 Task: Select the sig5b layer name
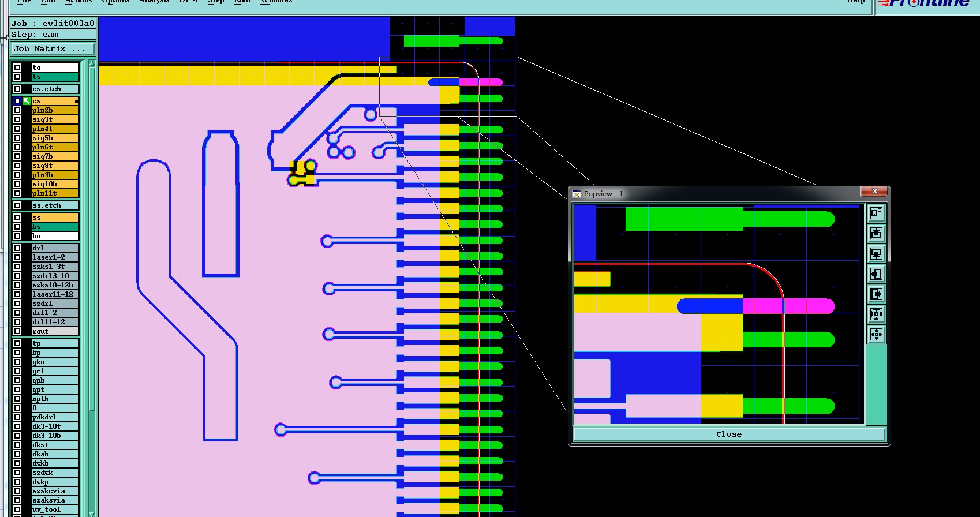[x=55, y=138]
